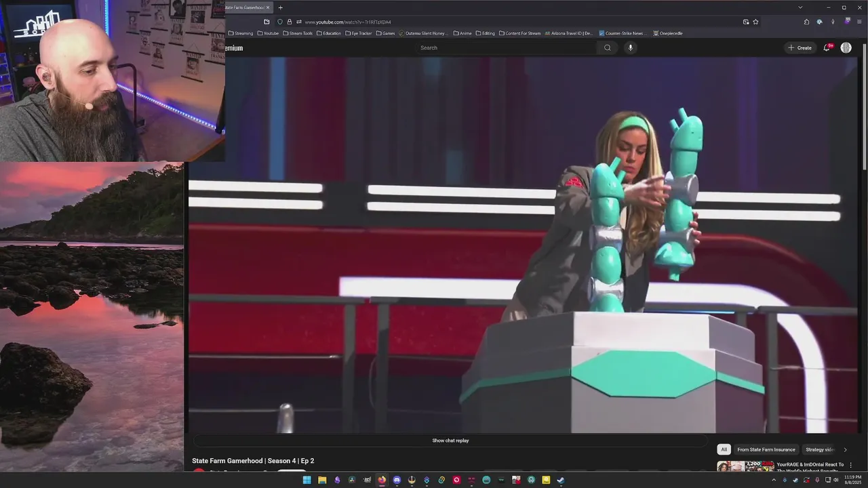868x488 pixels.
Task: Click the YouTube URL in the address bar
Action: [348, 22]
